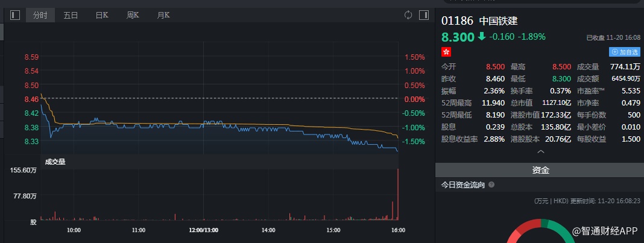
Task: Click the 16:00 volume spike bar
Action: coord(398,194)
